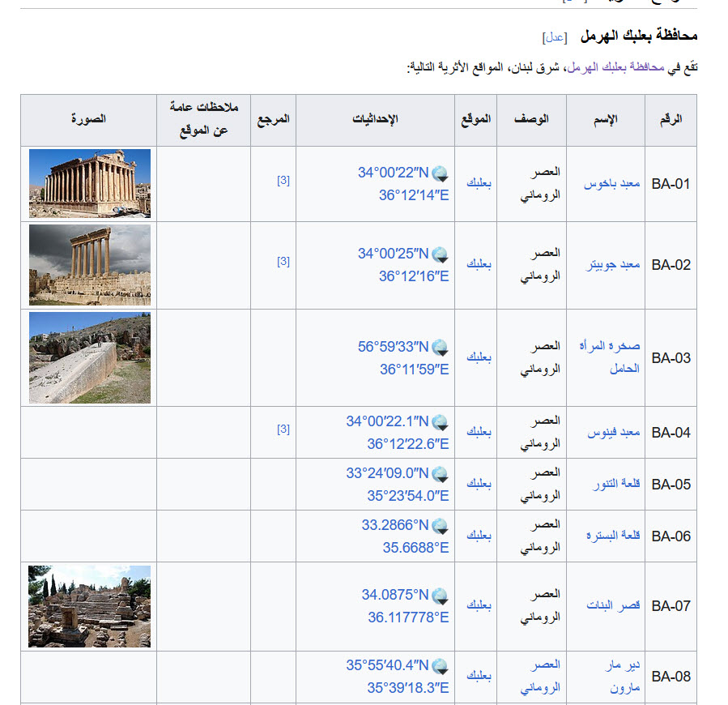Open the 35.6688°E coordinates link

[416, 548]
